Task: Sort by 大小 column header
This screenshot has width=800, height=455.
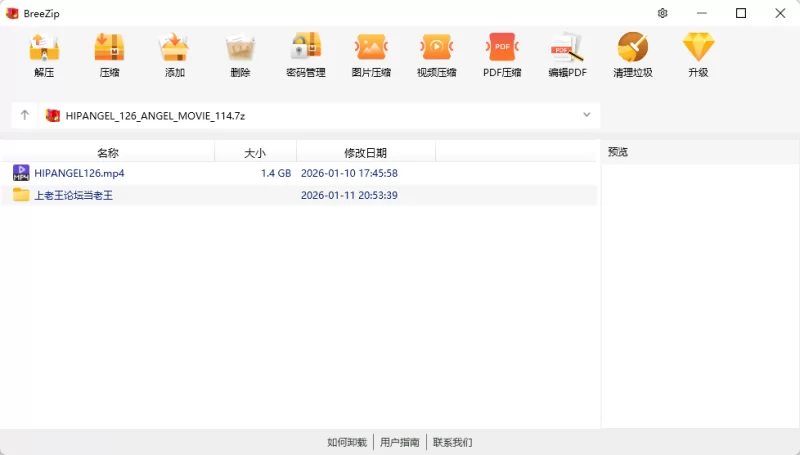Action: point(255,153)
